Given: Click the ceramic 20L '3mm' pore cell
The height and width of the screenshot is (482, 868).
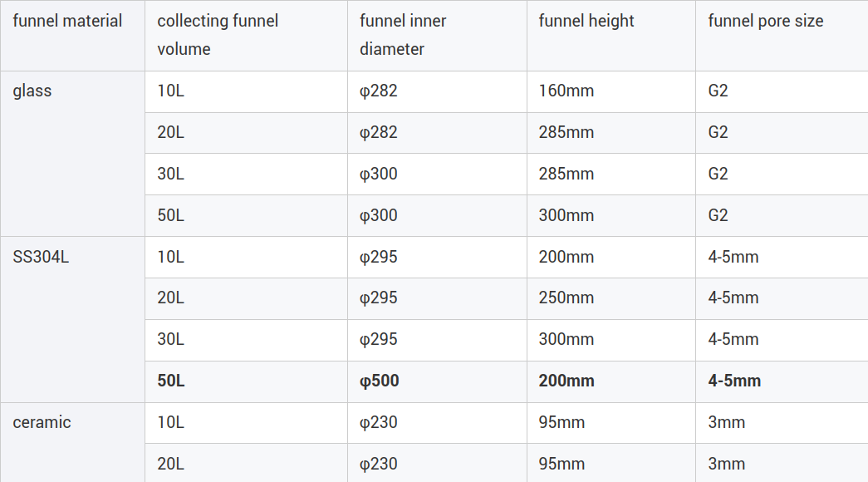Looking at the screenshot, I should pyautogui.click(x=782, y=463).
